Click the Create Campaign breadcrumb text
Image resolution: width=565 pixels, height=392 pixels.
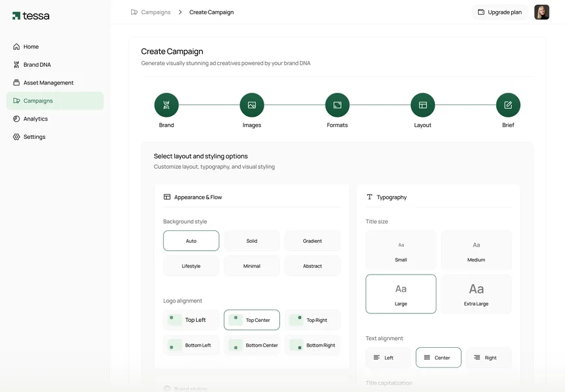pos(212,12)
